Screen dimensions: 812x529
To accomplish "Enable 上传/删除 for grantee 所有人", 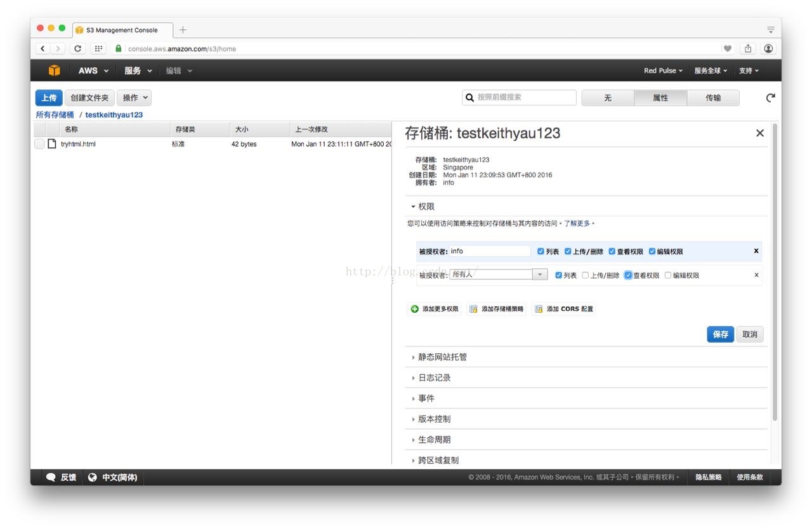I will (586, 275).
